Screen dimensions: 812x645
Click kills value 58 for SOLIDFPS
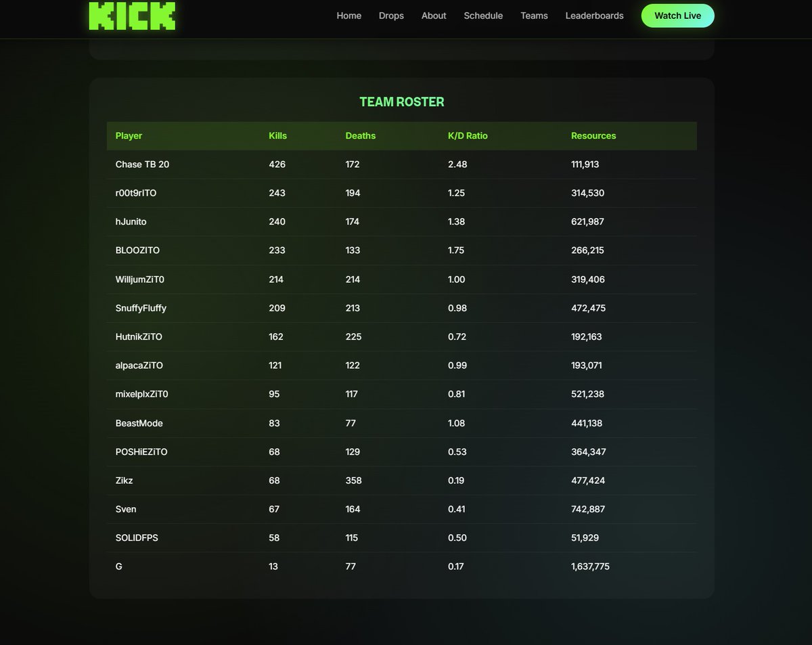click(x=274, y=538)
